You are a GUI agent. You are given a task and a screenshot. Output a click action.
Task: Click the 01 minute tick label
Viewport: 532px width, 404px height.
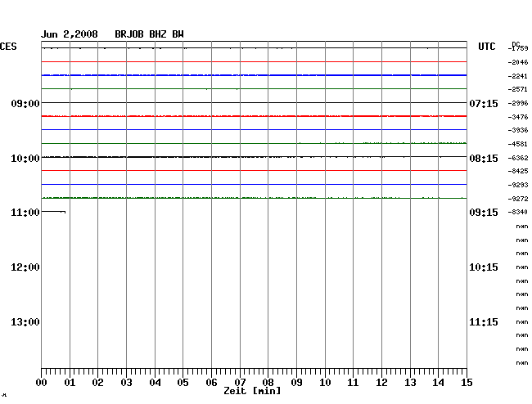pos(70,383)
